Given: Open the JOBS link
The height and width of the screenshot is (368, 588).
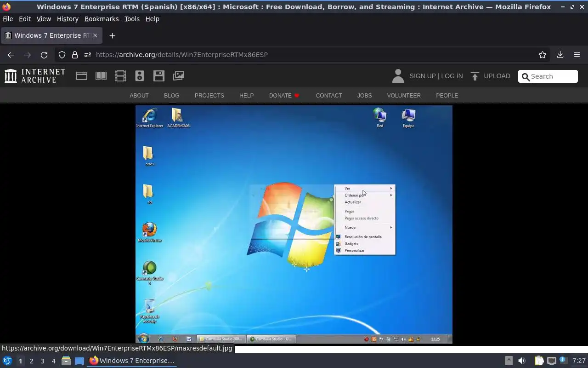Looking at the screenshot, I should point(365,96).
